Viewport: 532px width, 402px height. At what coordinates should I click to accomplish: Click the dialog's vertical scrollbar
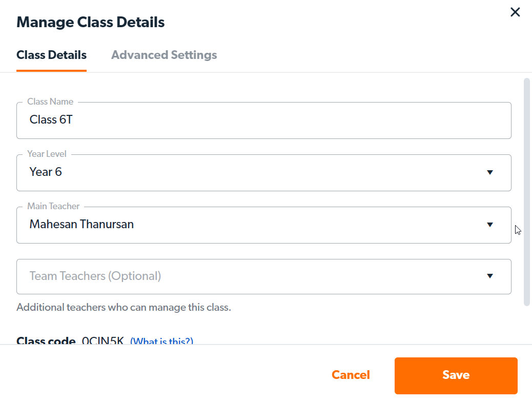pos(526,192)
